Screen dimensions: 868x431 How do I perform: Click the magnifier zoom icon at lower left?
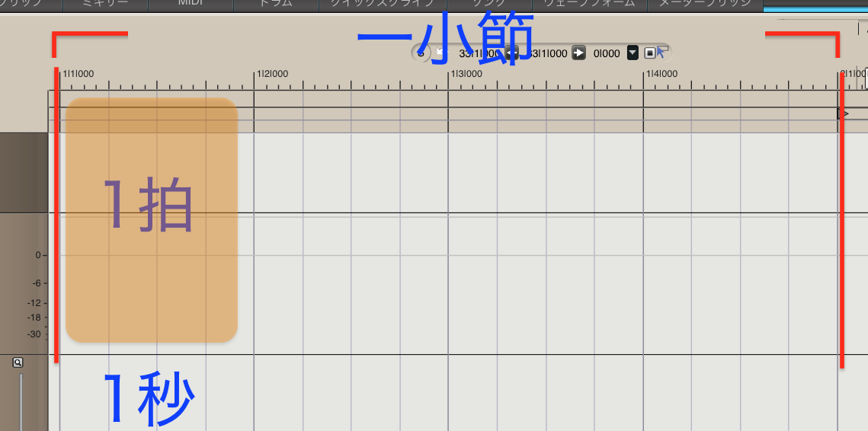pos(18,363)
